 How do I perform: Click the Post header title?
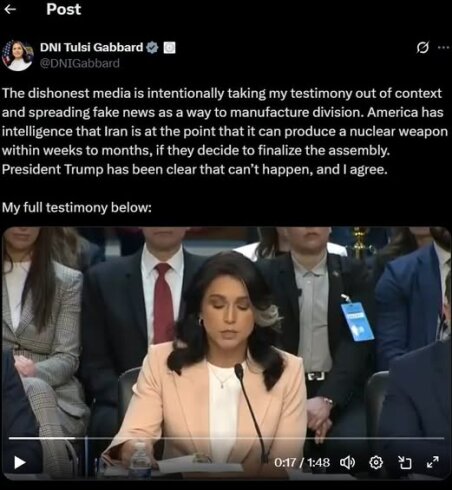coord(63,9)
